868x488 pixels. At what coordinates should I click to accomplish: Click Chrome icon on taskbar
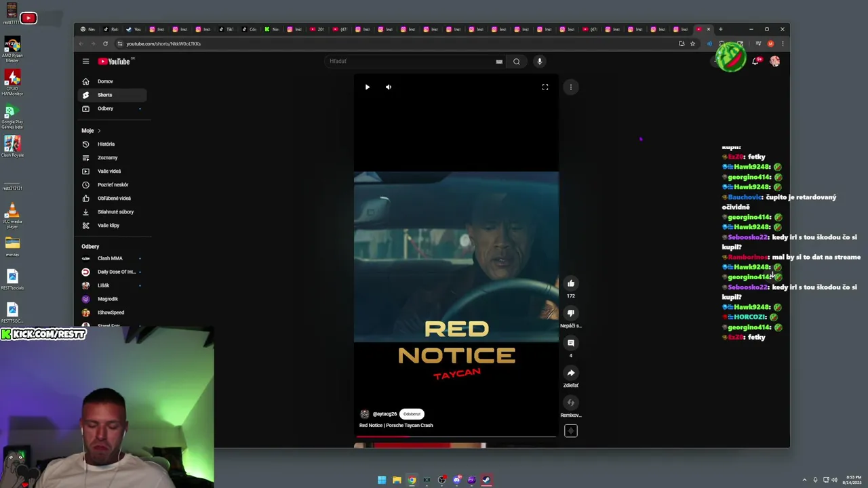click(412, 480)
